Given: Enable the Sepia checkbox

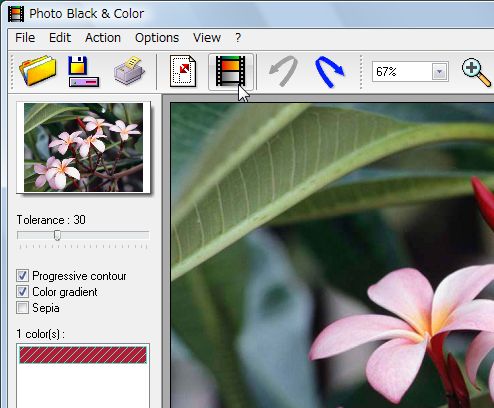Looking at the screenshot, I should click(x=22, y=308).
